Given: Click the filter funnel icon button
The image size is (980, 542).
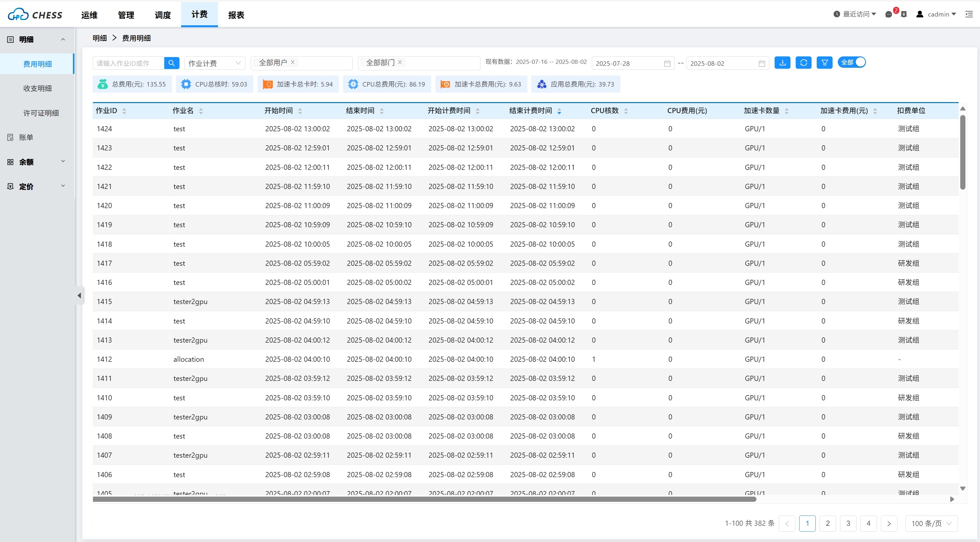Looking at the screenshot, I should 824,63.
